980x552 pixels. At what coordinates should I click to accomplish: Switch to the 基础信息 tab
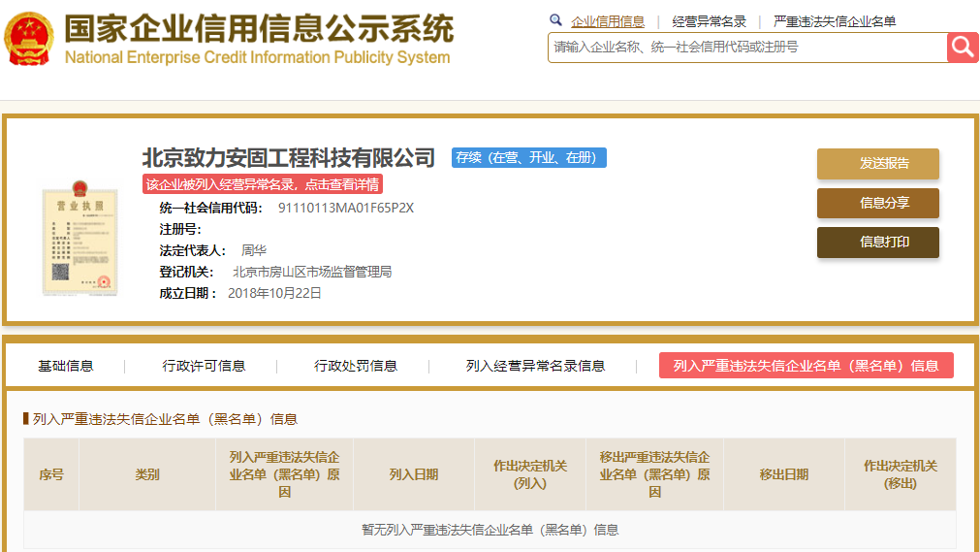[x=66, y=366]
